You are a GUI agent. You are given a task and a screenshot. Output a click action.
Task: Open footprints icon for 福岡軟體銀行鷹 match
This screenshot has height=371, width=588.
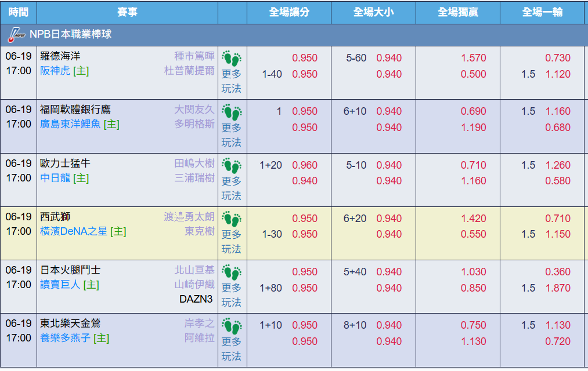[x=232, y=112]
